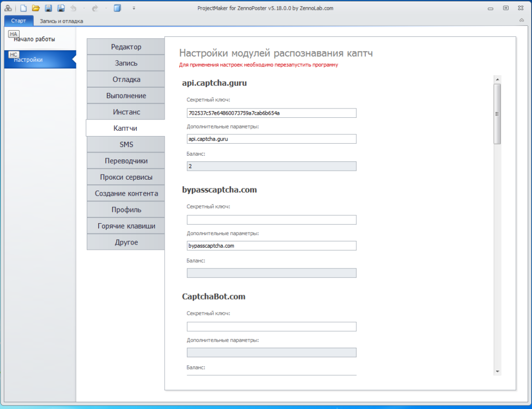Go to the SMS settings section
This screenshot has width=532, height=409.
coord(126,144)
